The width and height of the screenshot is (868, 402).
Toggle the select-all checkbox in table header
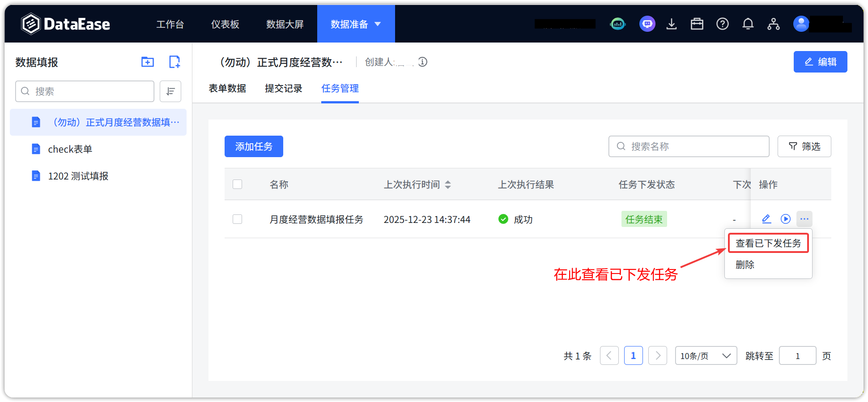point(238,184)
